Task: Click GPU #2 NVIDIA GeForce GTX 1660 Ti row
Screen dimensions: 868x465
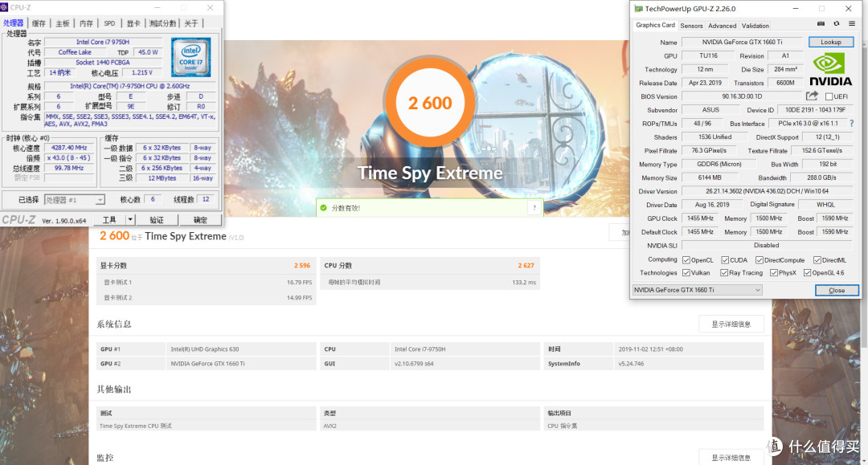Action: point(207,363)
